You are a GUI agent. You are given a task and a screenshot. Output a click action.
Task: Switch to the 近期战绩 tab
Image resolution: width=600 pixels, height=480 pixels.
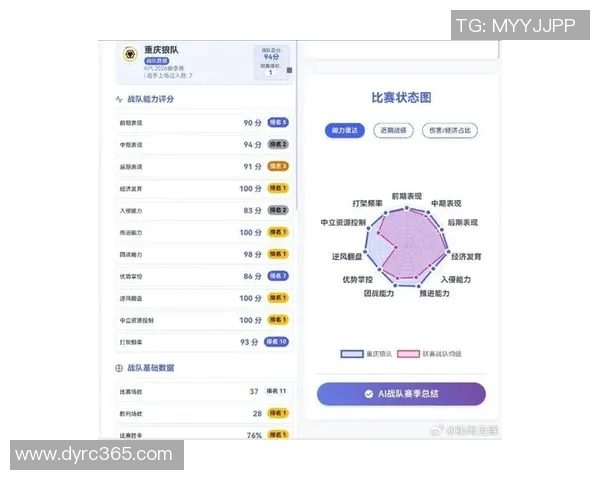tap(393, 131)
